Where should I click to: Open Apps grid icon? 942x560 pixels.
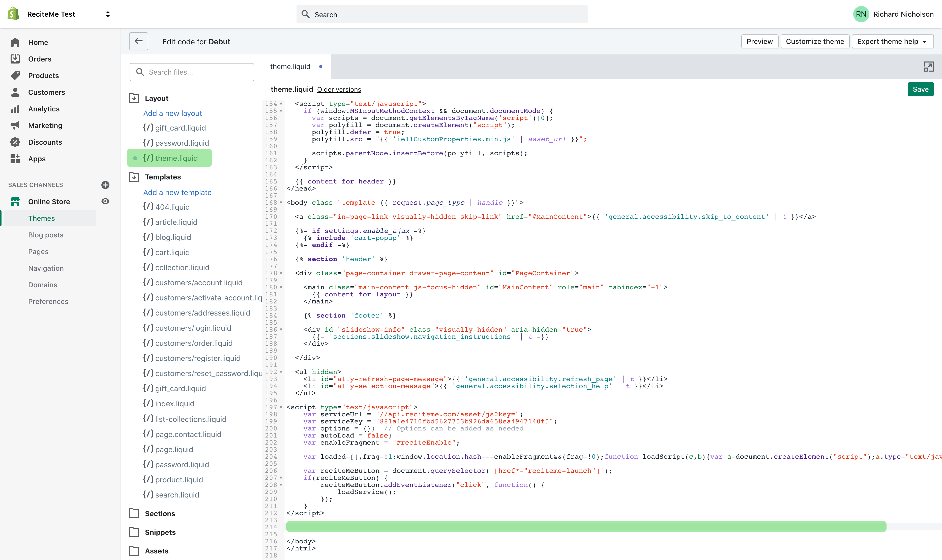click(15, 159)
